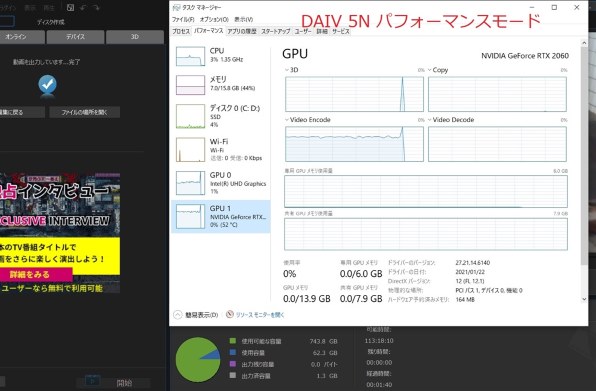Open the 詳細 tab
The width and height of the screenshot is (596, 391).
pyautogui.click(x=322, y=32)
